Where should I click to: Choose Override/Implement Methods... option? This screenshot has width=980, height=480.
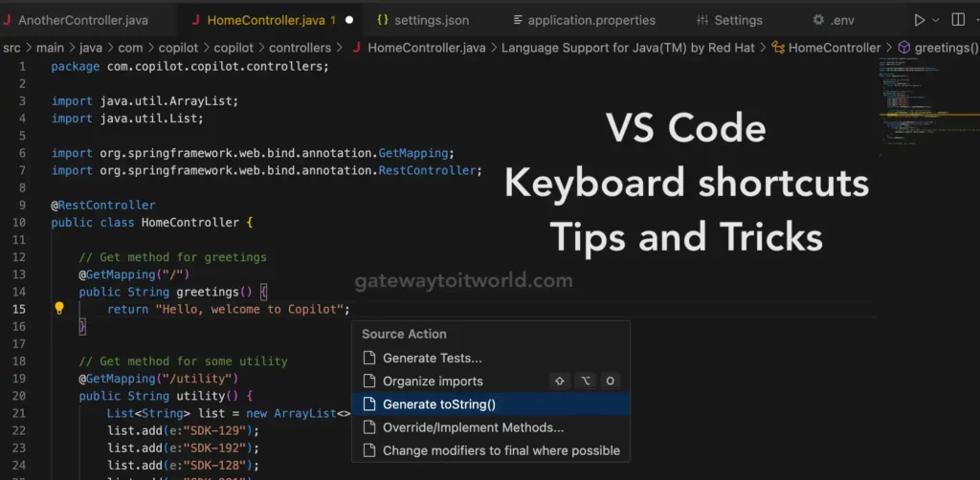pos(473,427)
